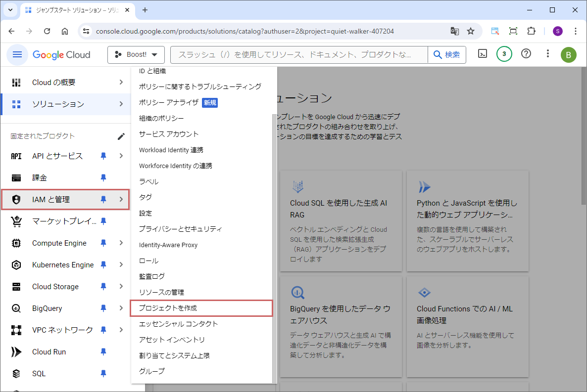This screenshot has width=587, height=392.
Task: Unpin 課金 using the blue pin
Action: [103, 178]
